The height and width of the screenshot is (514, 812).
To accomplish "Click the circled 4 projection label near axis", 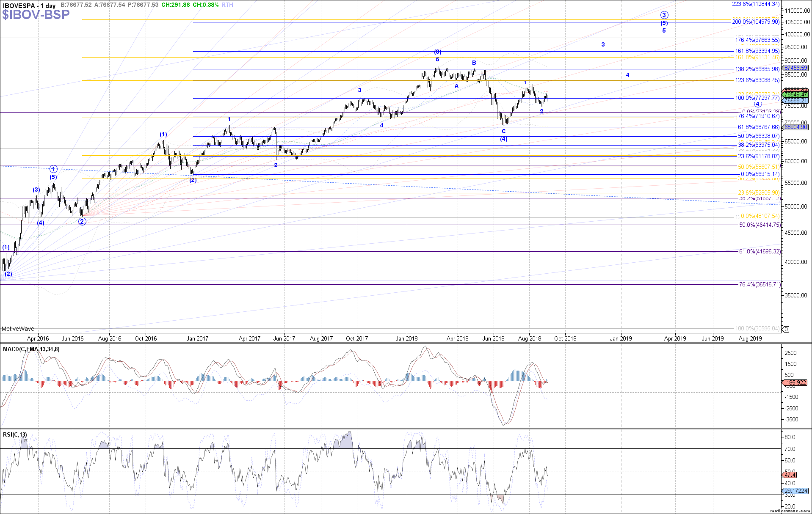I will (758, 104).
